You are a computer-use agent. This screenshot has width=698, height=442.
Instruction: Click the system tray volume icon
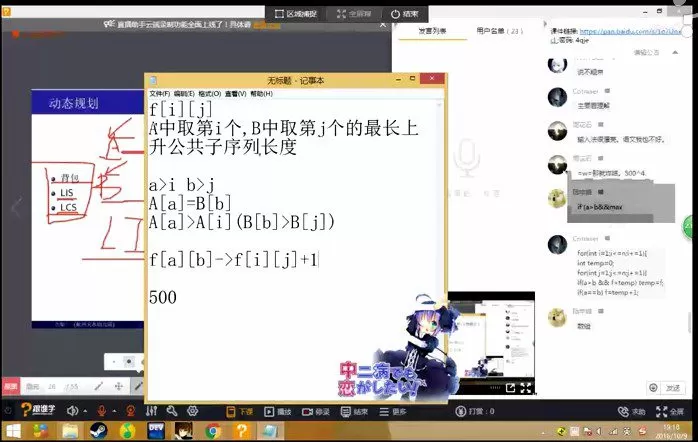coord(599,431)
